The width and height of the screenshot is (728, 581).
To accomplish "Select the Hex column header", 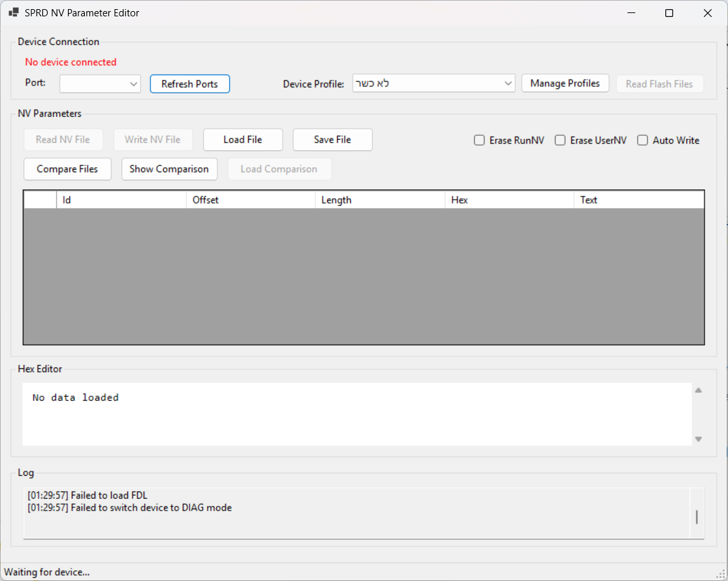I will pyautogui.click(x=509, y=200).
